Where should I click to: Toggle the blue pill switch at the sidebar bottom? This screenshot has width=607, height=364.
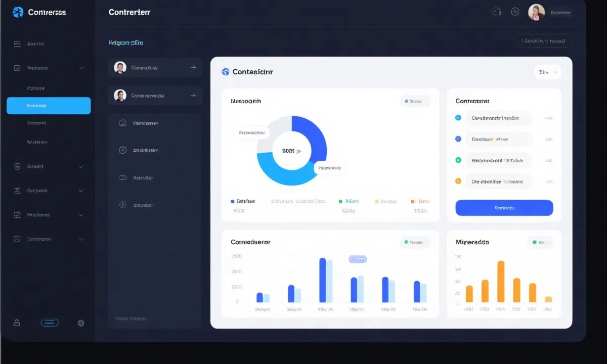(50, 323)
